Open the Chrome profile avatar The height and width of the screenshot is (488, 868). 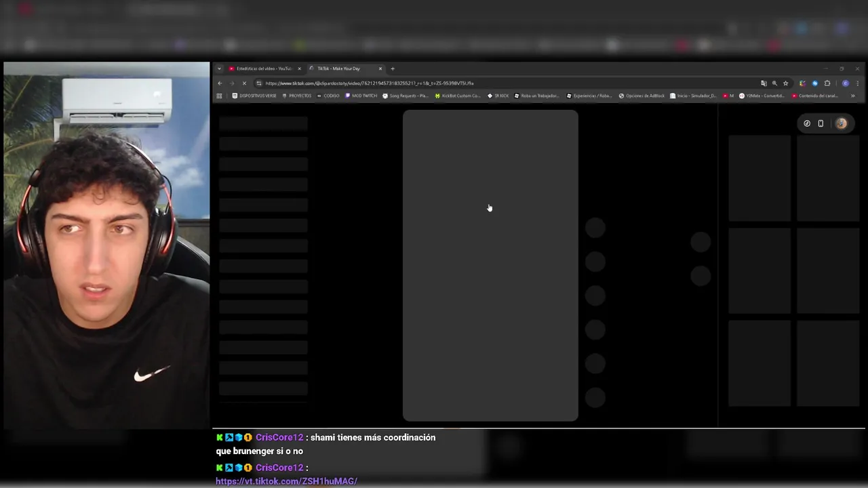click(845, 83)
